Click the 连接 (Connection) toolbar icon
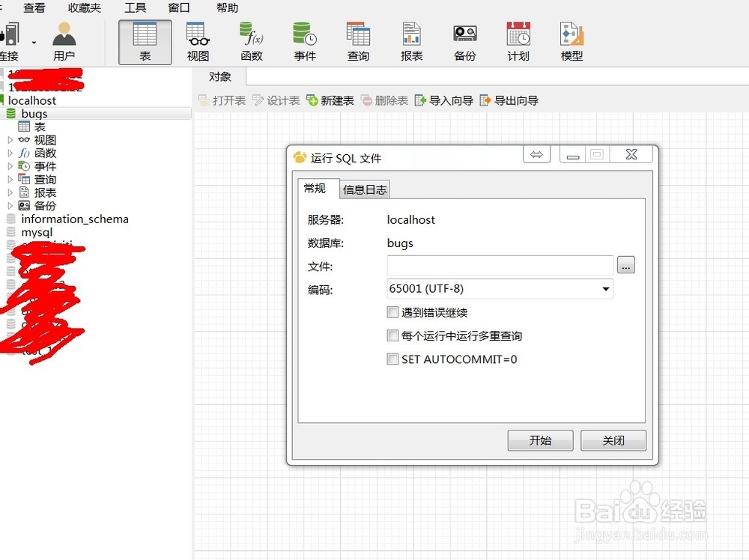This screenshot has width=749, height=560. [10, 42]
